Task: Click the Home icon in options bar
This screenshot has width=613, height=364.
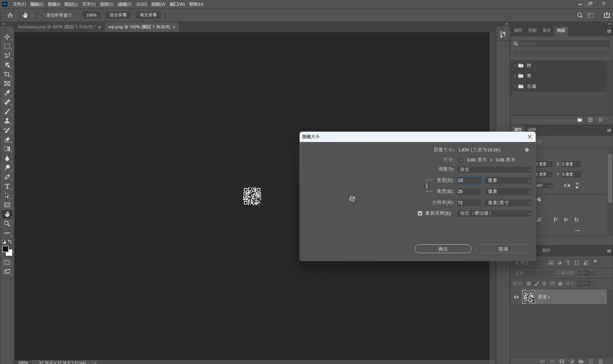Action: 10,15
